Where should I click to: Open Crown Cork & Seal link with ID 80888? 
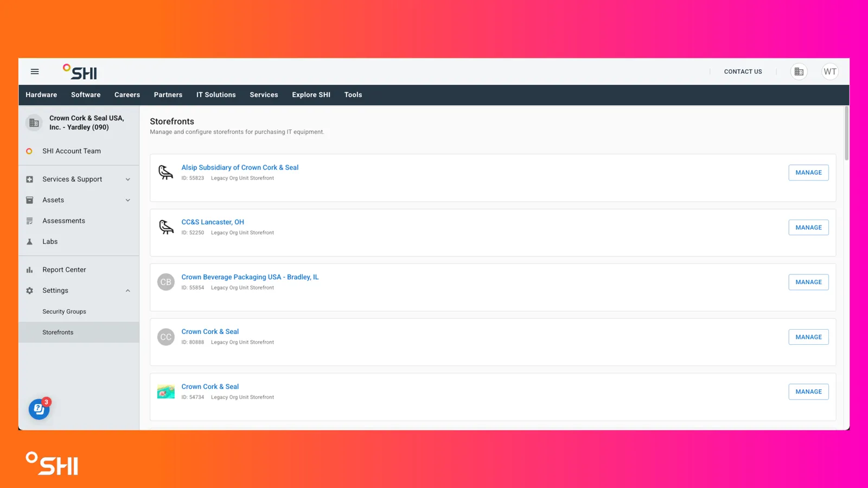[210, 332]
